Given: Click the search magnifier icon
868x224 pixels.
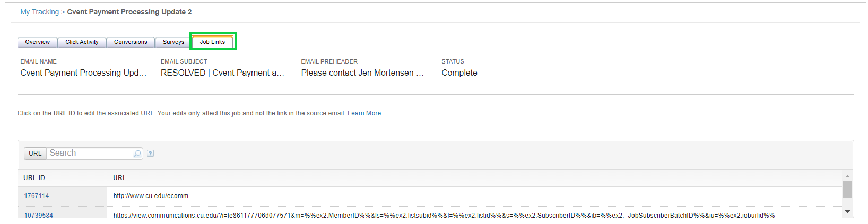Looking at the screenshot, I should pos(137,154).
